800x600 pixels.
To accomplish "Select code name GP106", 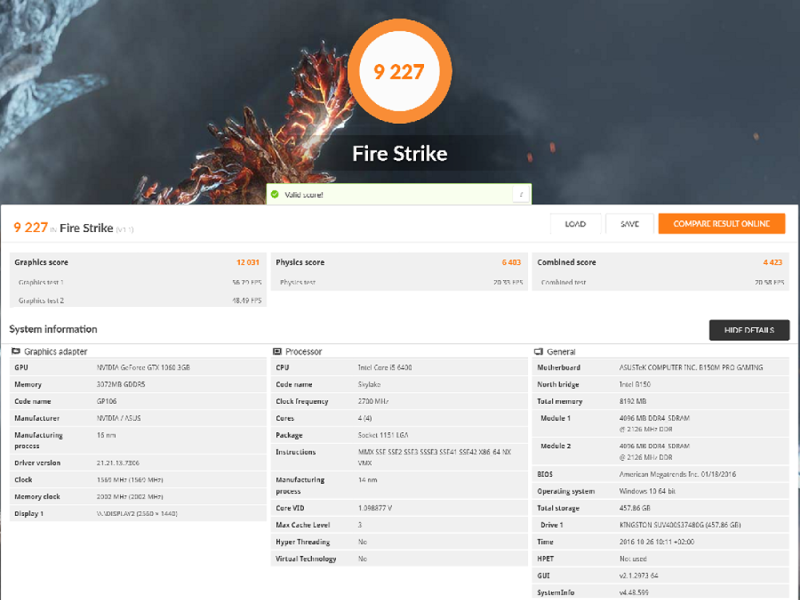I will (x=107, y=401).
